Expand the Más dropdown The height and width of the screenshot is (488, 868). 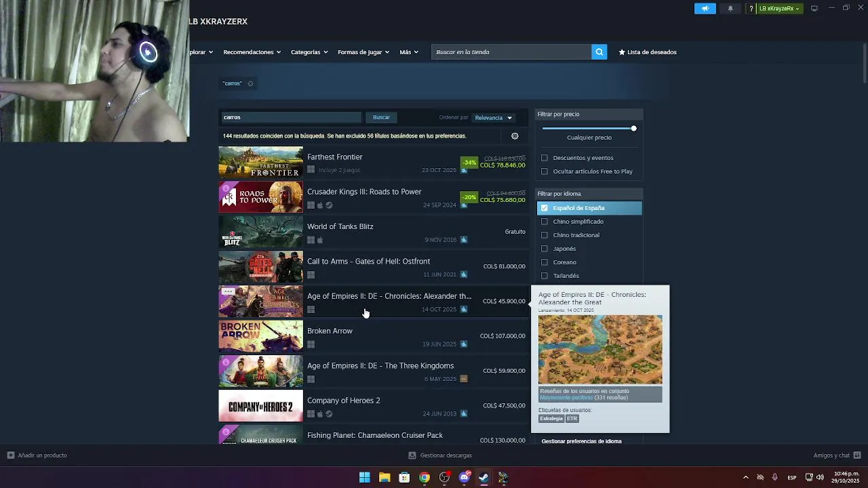[x=409, y=52]
